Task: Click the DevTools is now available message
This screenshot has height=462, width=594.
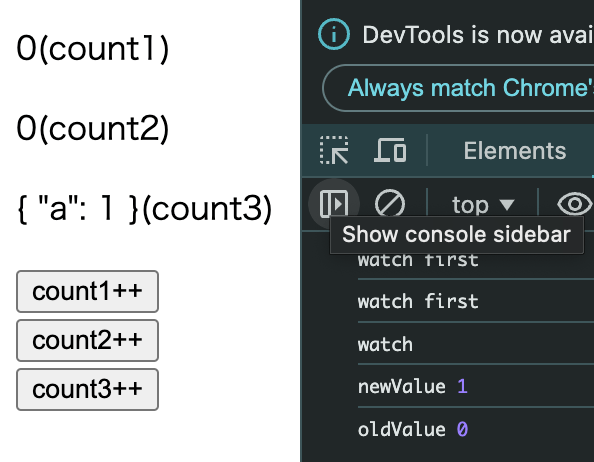Action: (x=478, y=35)
